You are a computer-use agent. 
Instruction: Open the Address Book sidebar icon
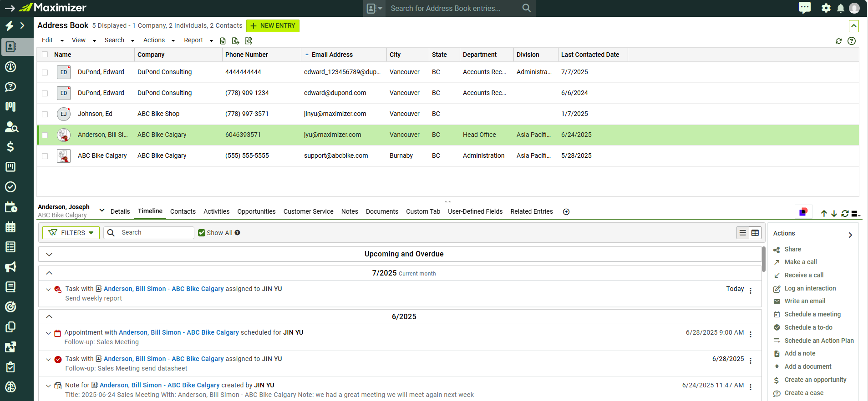(10, 46)
